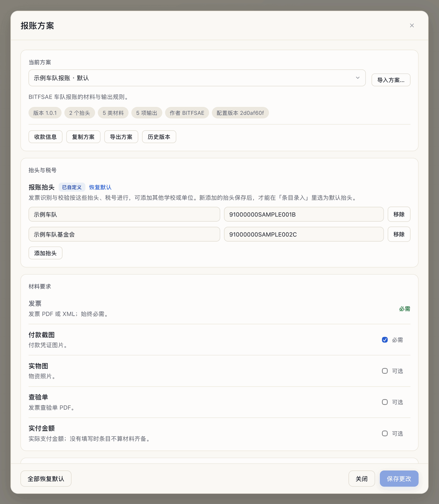This screenshot has height=504, width=439.
Task: Edit the 示例车队基金会 title name field
Action: pyautogui.click(x=124, y=234)
